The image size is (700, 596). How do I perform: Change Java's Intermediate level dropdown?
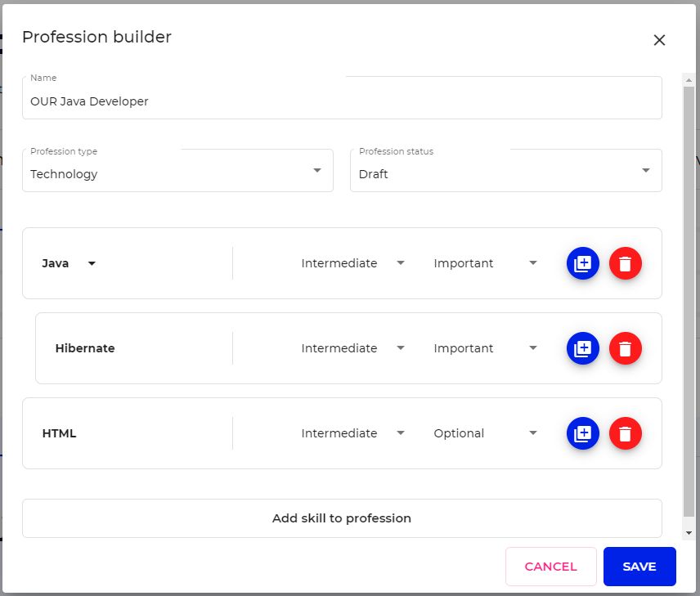pos(352,263)
